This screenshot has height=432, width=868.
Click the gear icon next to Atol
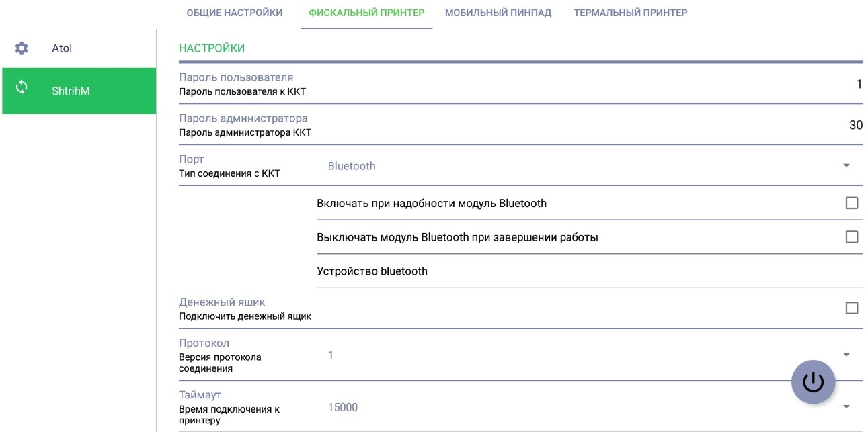(22, 48)
